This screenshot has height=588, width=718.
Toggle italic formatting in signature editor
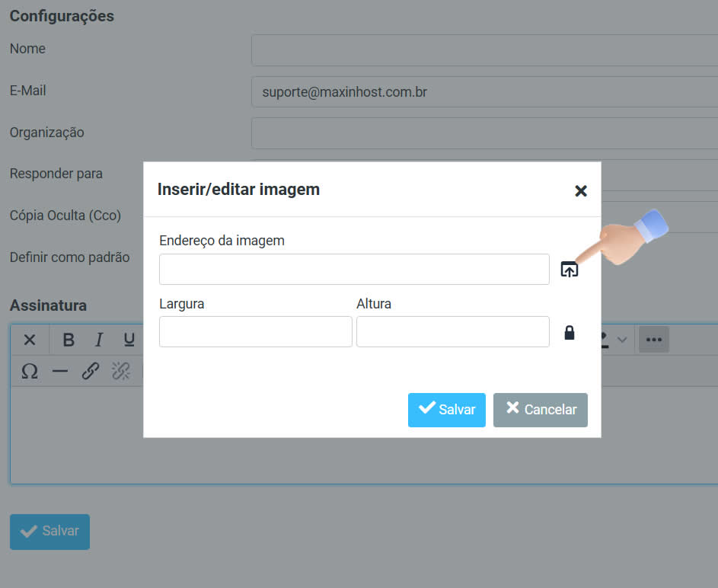98,340
